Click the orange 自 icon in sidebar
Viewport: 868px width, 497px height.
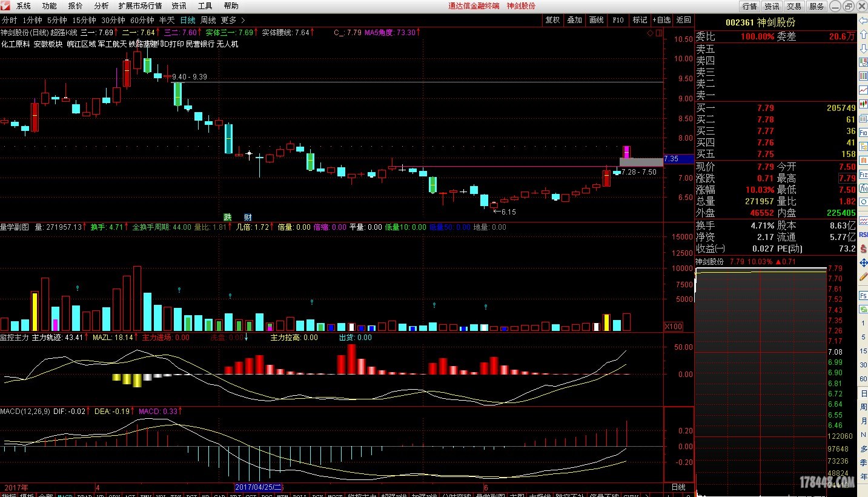pos(863,161)
